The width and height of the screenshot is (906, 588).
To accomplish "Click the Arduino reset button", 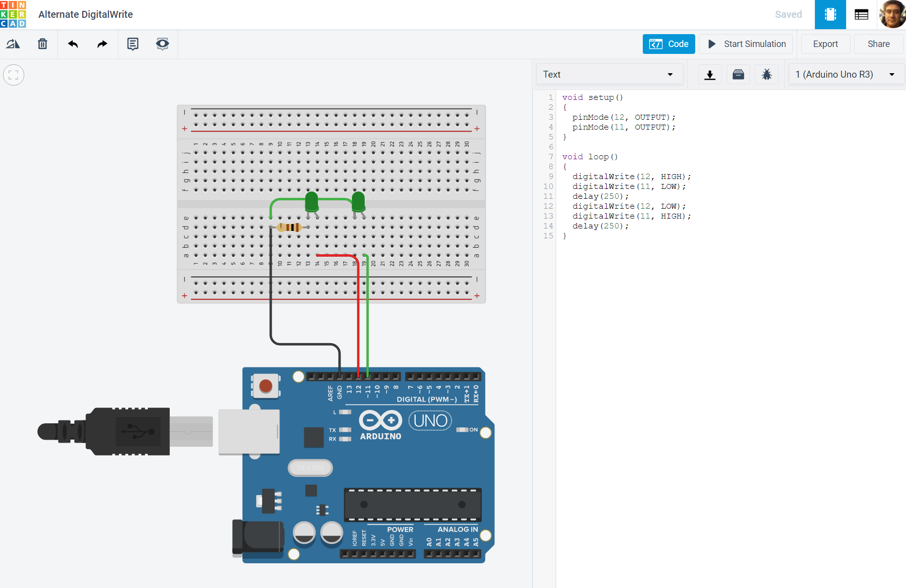I will pyautogui.click(x=266, y=386).
